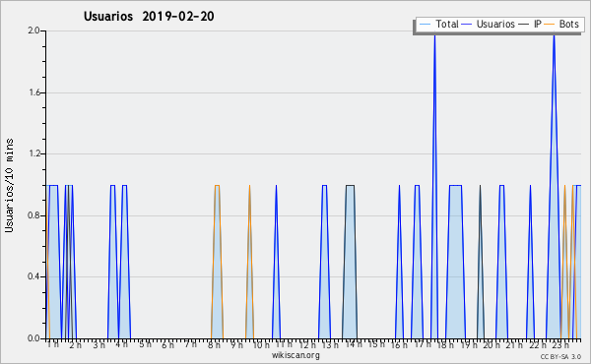
Task: Click the '4 h' x-axis label
Action: (122, 344)
